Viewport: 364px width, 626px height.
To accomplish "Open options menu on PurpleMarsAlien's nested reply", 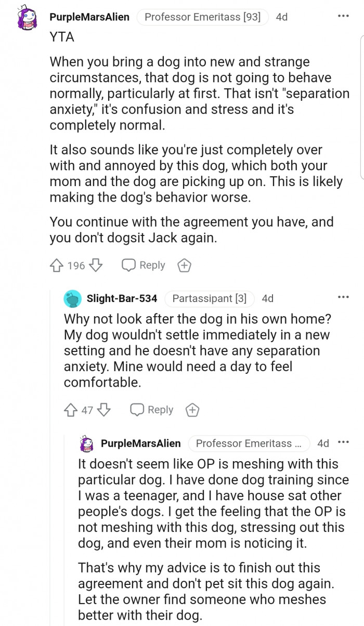I will coord(343,443).
